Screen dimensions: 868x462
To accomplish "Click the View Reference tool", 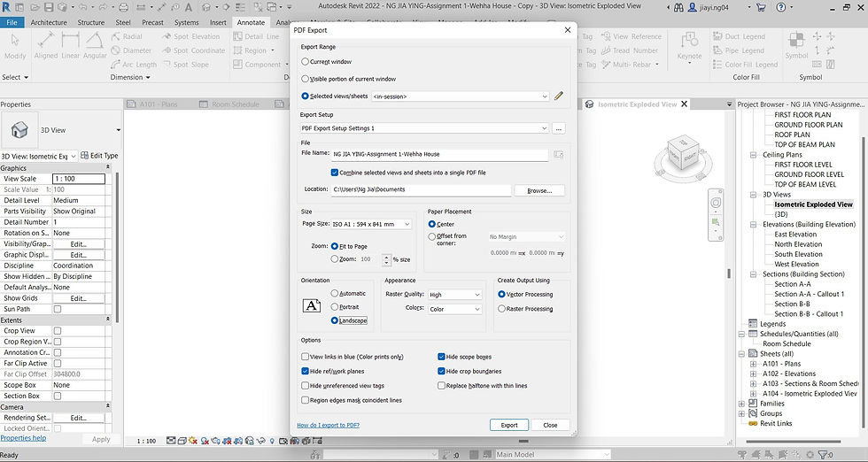I will (632, 36).
